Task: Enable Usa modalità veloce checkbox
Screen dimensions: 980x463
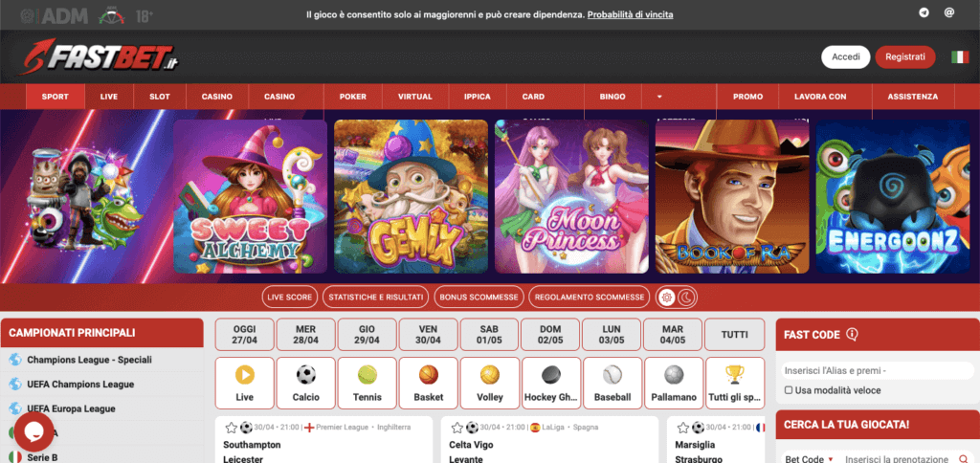Action: (789, 390)
